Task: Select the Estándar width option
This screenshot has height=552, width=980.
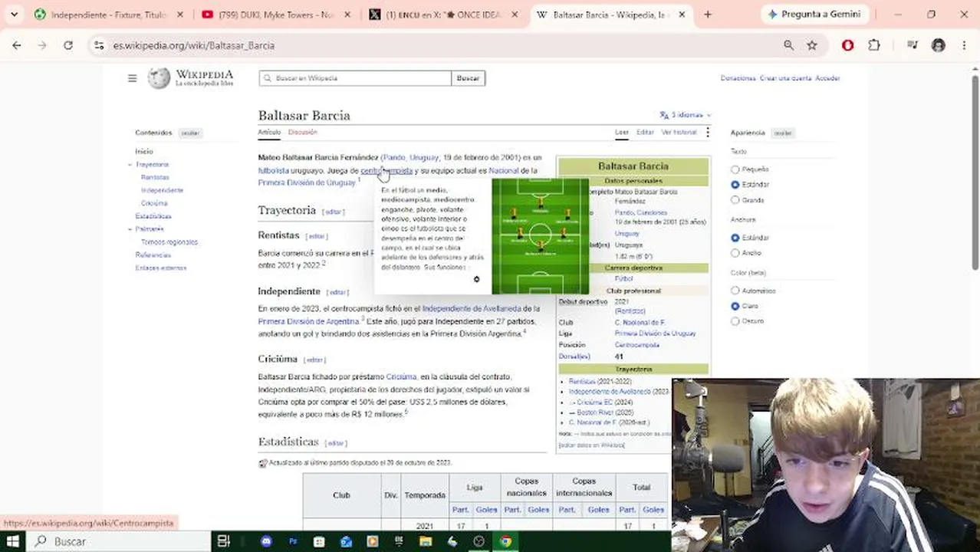Action: 735,238
